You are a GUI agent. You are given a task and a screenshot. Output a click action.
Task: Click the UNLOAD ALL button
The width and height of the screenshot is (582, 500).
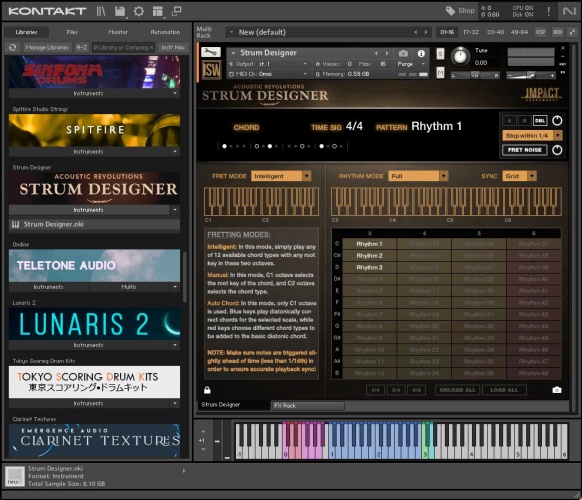(x=457, y=390)
